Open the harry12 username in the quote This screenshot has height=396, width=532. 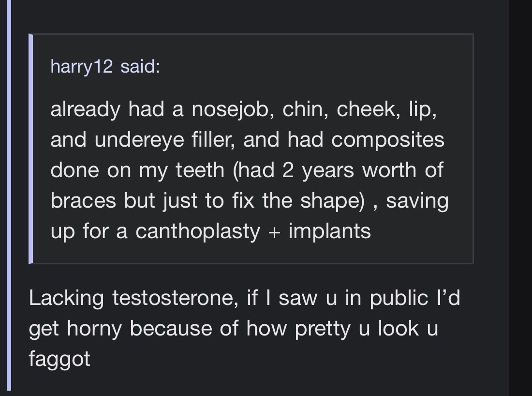tap(81, 66)
